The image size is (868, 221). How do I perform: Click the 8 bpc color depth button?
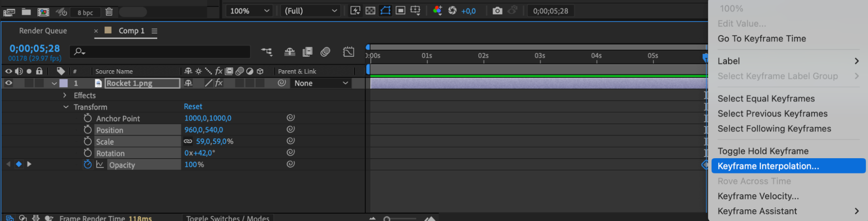(x=85, y=13)
